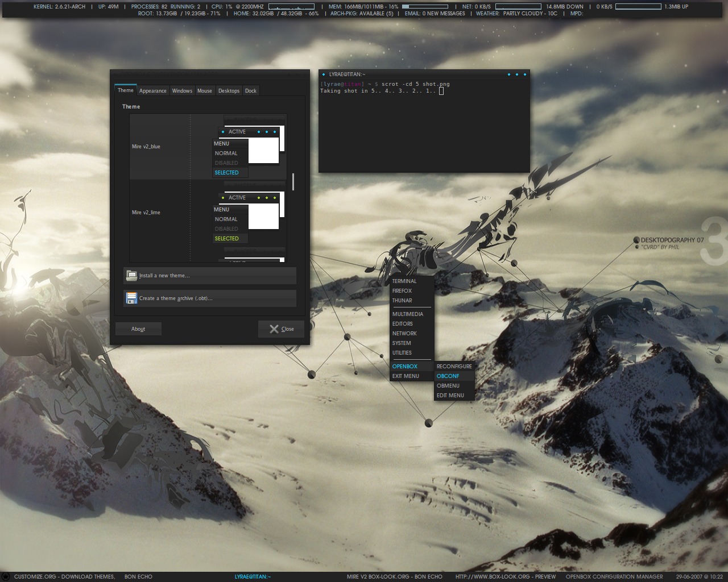Click the X icon on the Close button

(x=274, y=329)
